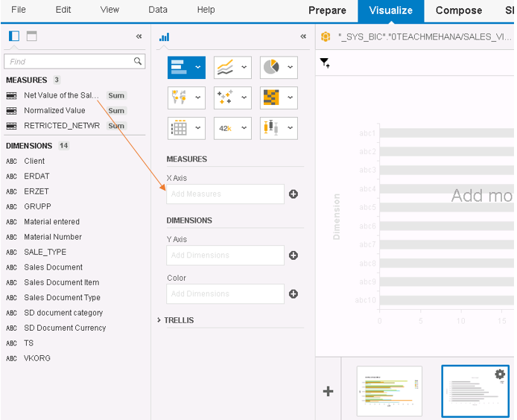Select the heat map chart icon
Viewport: 517px width, 420px height.
click(271, 98)
